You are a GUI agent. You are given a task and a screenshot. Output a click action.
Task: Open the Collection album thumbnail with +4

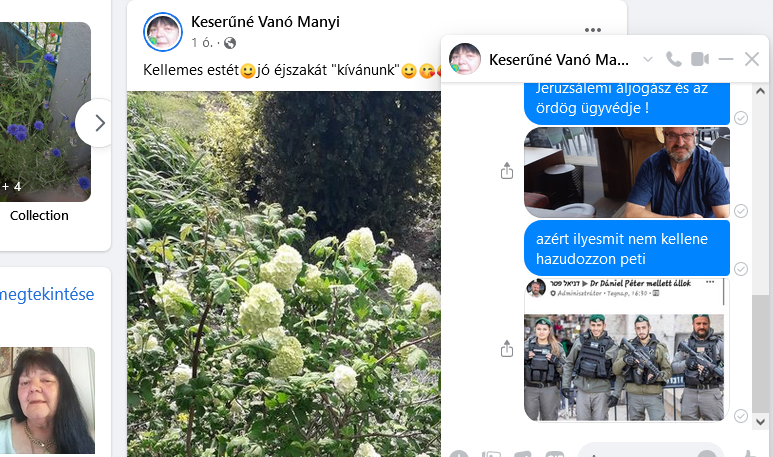(x=45, y=112)
